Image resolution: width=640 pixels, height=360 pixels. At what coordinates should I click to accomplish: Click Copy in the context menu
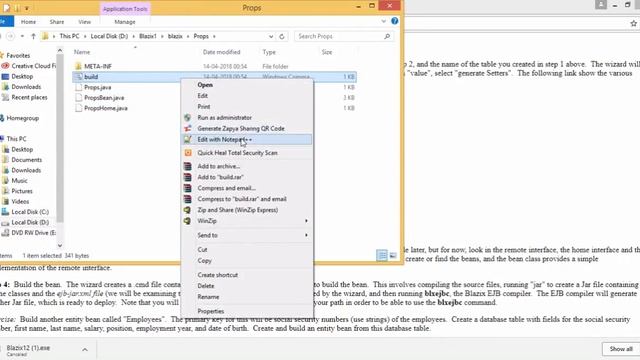coord(204,260)
